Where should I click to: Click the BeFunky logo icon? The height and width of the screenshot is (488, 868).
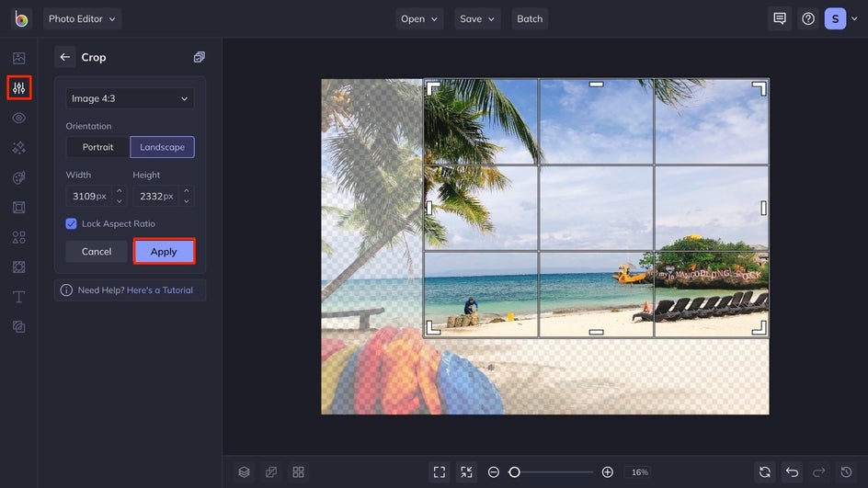coord(21,18)
